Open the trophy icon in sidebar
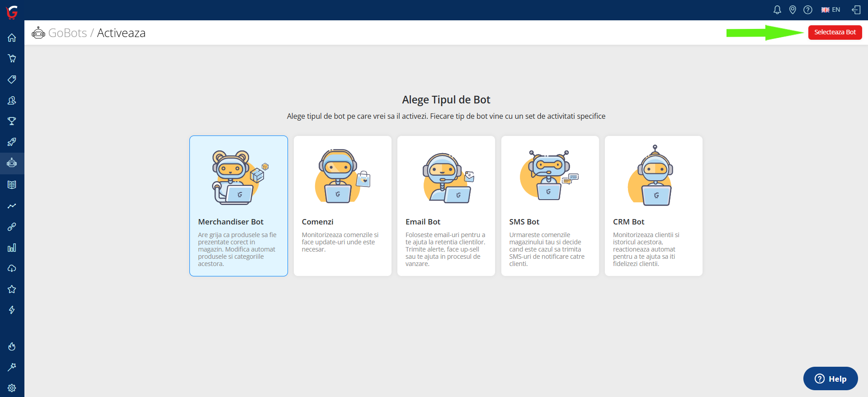The height and width of the screenshot is (397, 868). 12,121
